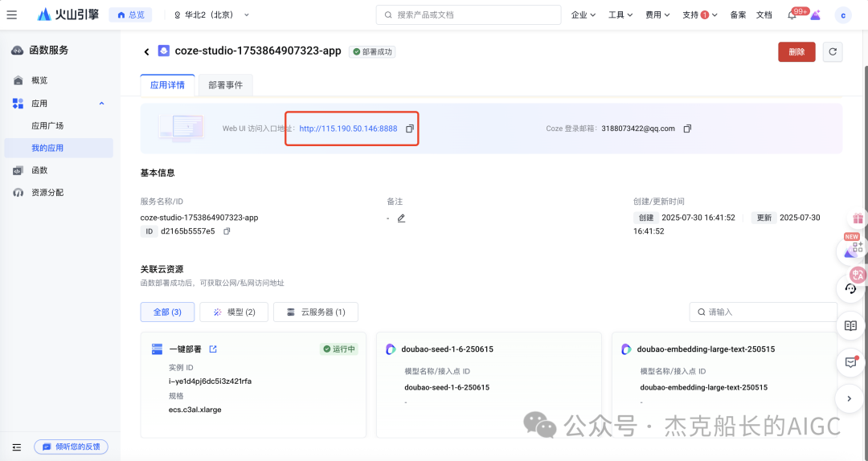
Task: Click the doubao-seed-1-6-250615 card title
Action: (x=448, y=349)
